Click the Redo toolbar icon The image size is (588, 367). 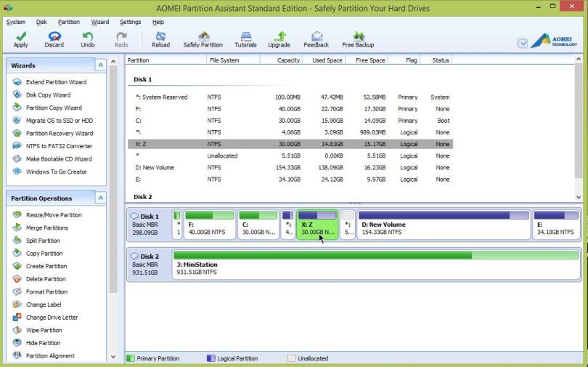[x=121, y=36]
